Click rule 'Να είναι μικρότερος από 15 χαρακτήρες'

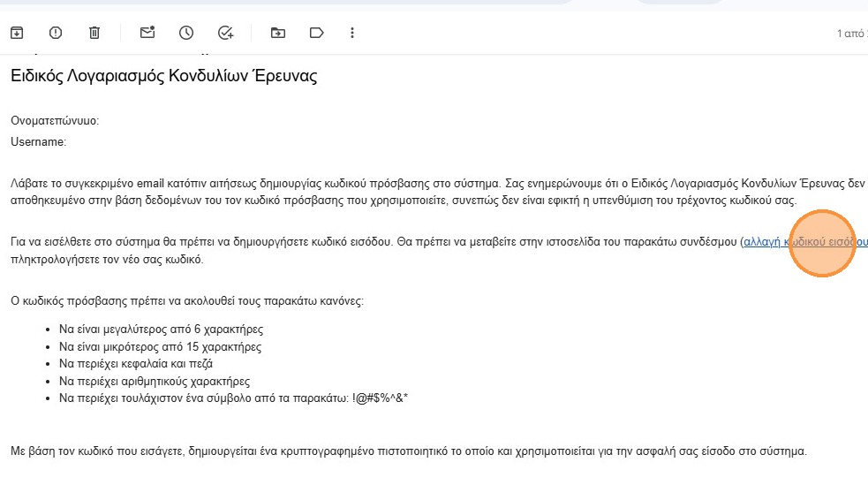pos(160,347)
